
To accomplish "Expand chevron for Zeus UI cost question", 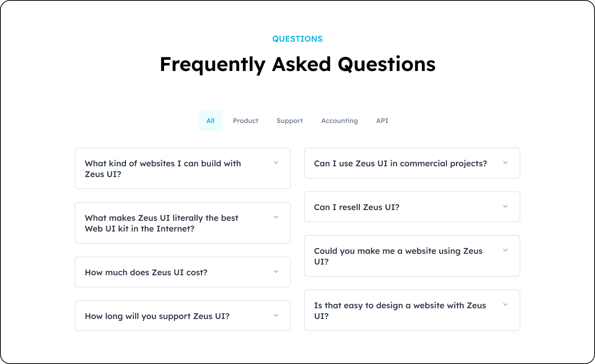I will tap(276, 272).
